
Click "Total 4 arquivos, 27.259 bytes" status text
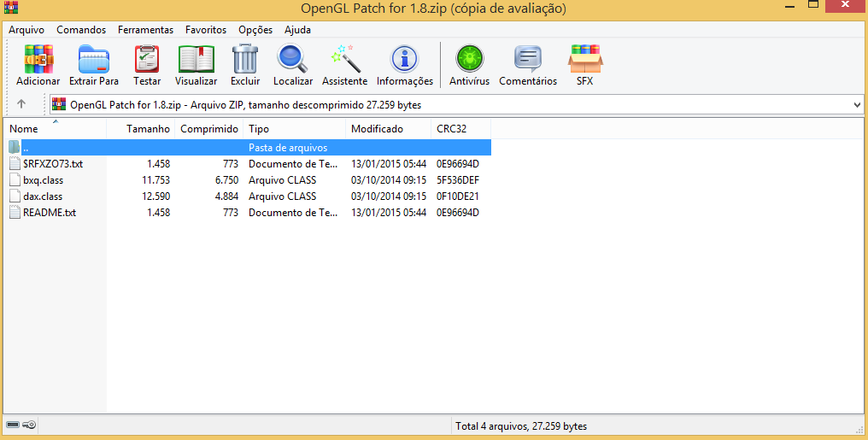click(521, 426)
